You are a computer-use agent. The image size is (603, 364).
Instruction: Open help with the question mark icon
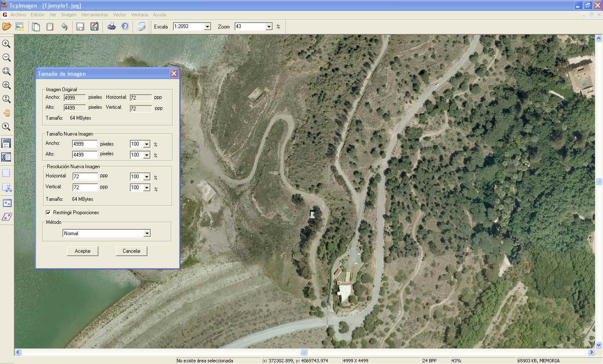coord(125,27)
